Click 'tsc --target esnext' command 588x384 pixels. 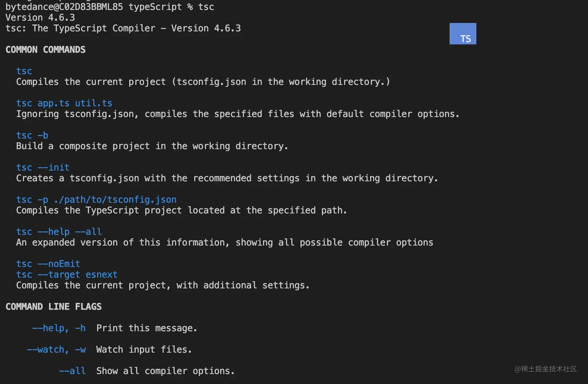point(67,275)
